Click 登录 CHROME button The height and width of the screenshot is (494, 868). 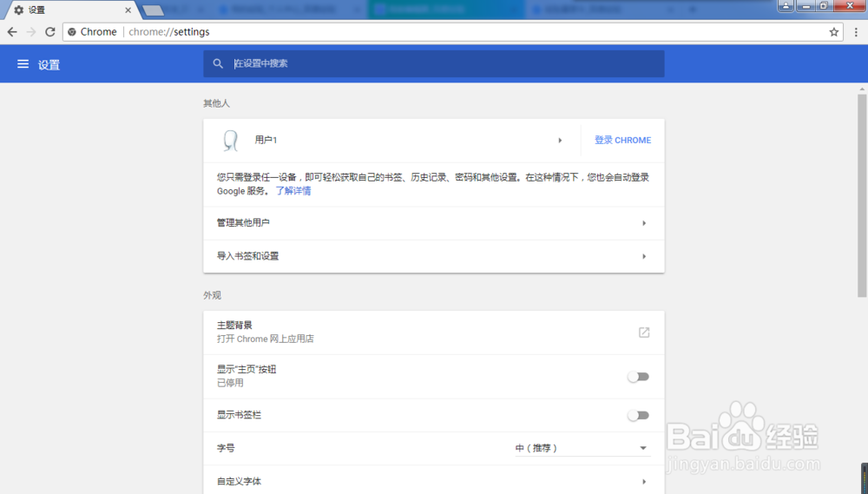(622, 140)
